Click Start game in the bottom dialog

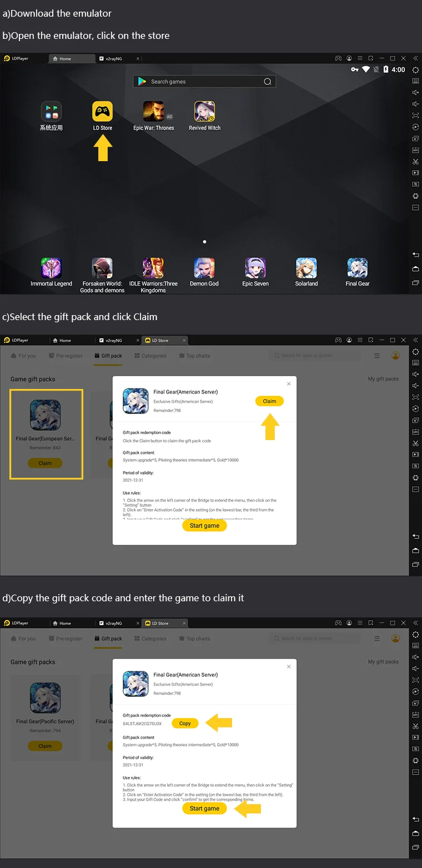click(x=204, y=809)
